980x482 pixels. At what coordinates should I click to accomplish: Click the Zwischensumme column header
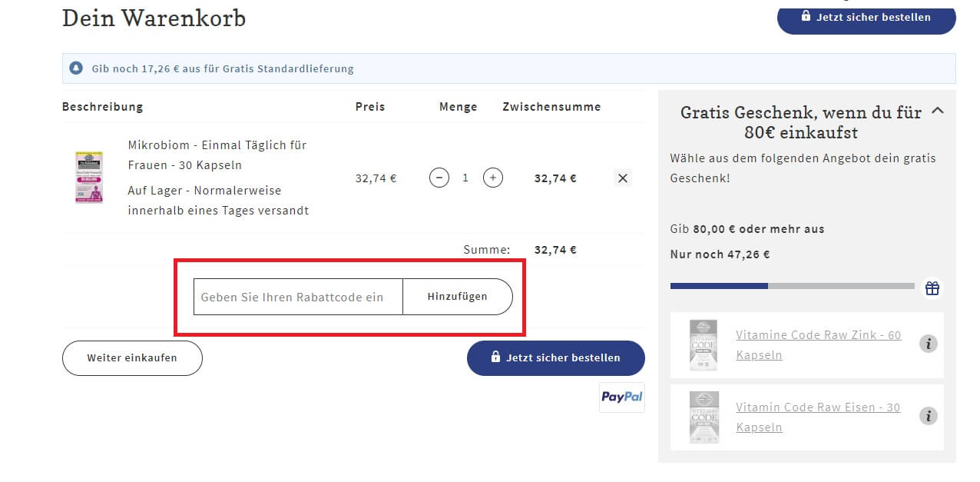(551, 107)
